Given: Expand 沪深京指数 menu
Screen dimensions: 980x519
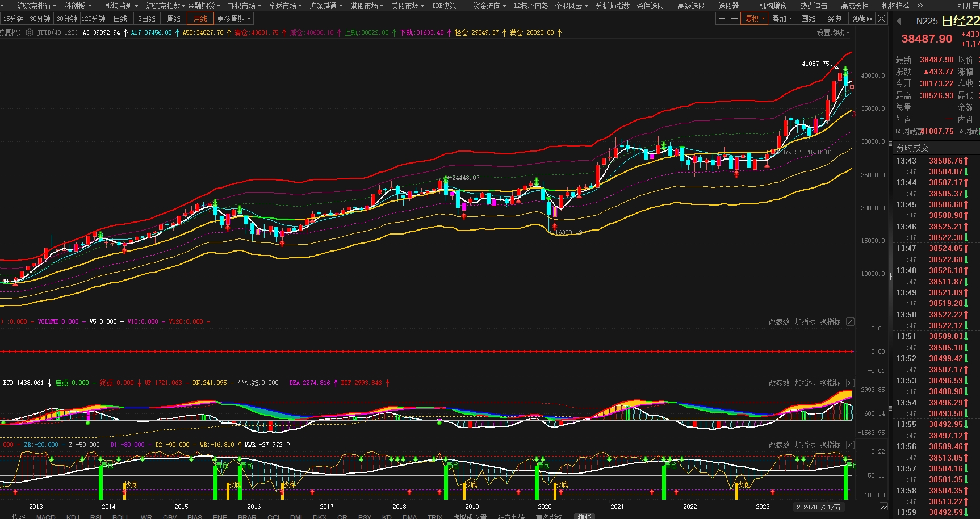Looking at the screenshot, I should click(x=165, y=6).
